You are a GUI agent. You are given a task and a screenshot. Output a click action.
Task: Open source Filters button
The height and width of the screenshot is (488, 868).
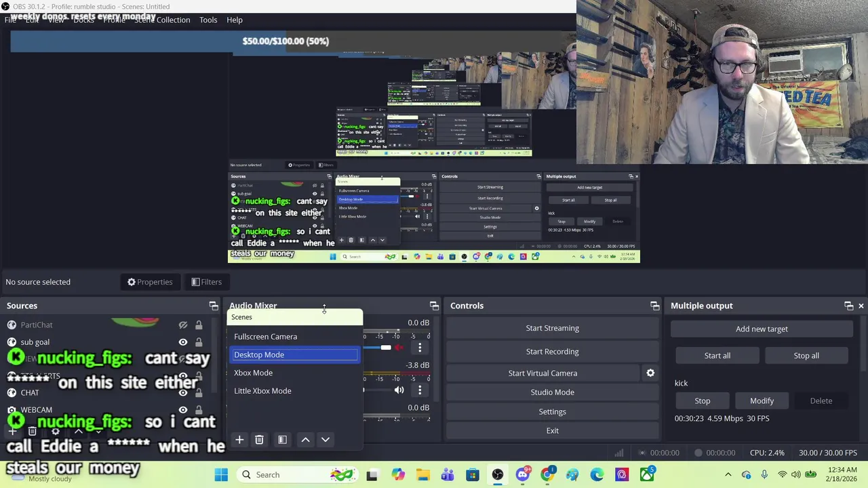206,282
